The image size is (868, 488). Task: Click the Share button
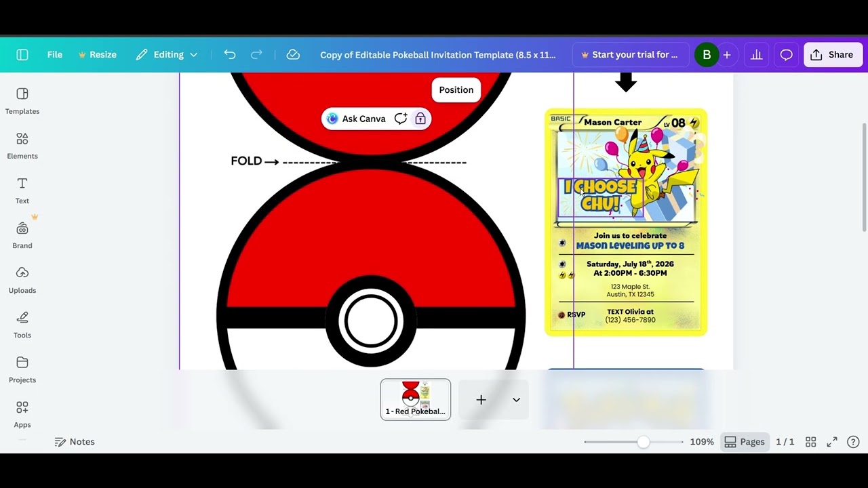coord(833,55)
